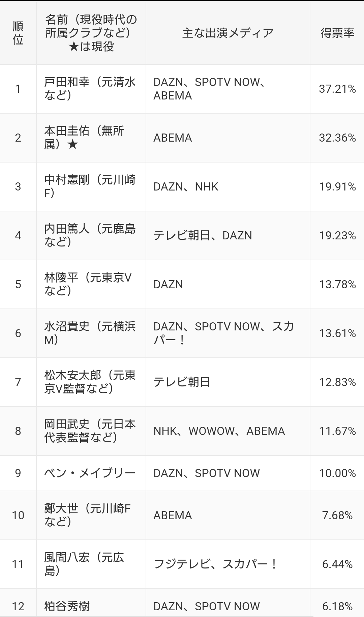Tap the 内田篤人 name cell
Screen dimensions: 364x617
pyautogui.click(x=91, y=235)
